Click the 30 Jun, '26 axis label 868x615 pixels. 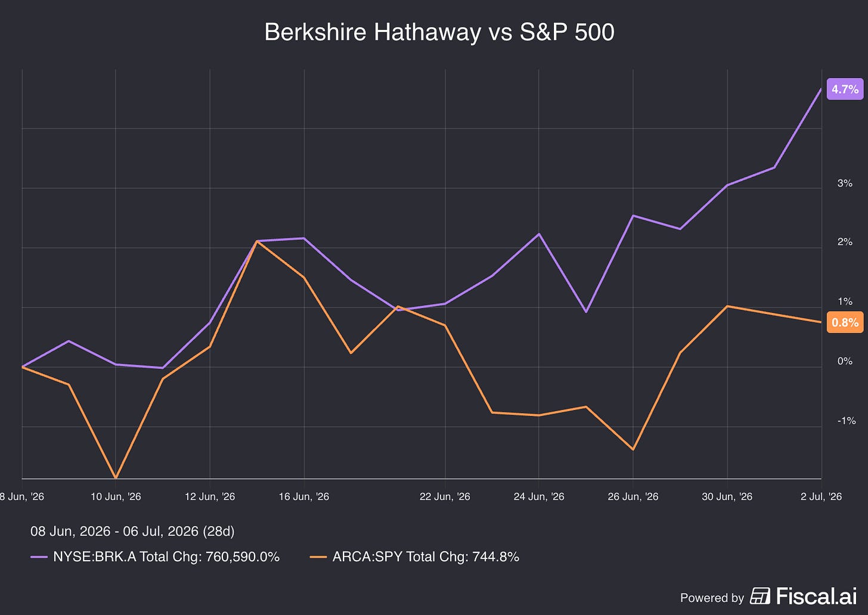(x=727, y=496)
